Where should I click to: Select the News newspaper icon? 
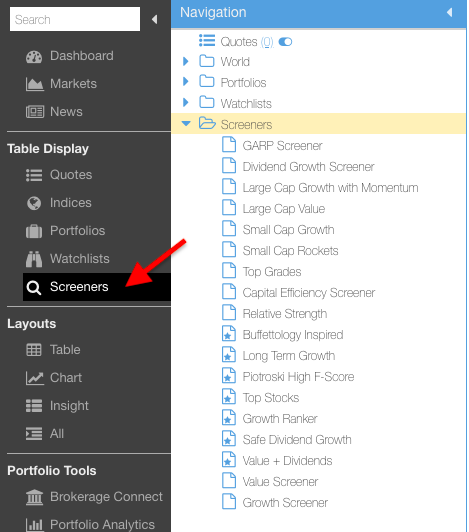pyautogui.click(x=35, y=112)
